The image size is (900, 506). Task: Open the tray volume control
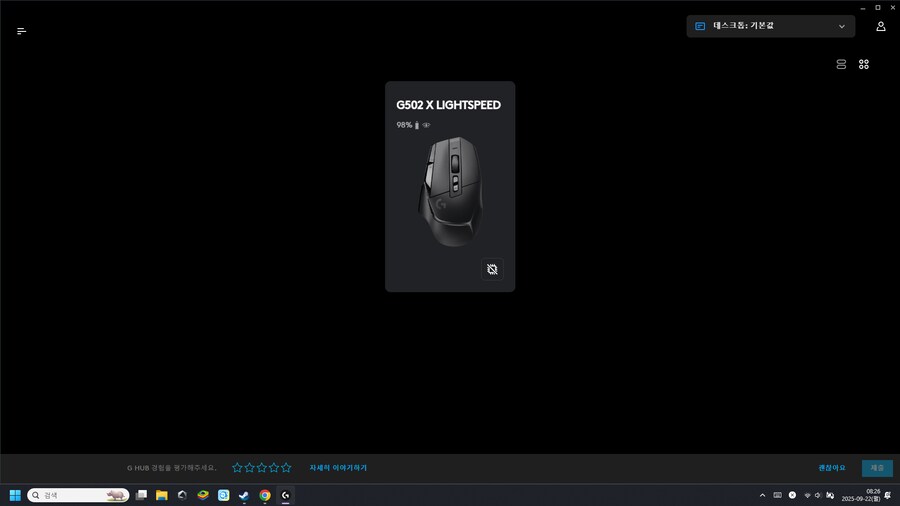tap(818, 495)
